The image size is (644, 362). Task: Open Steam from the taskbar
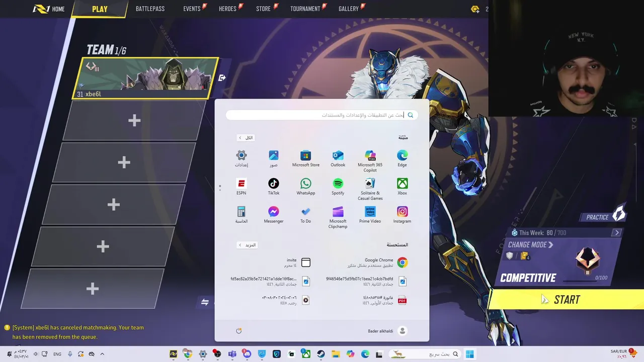tap(320, 354)
